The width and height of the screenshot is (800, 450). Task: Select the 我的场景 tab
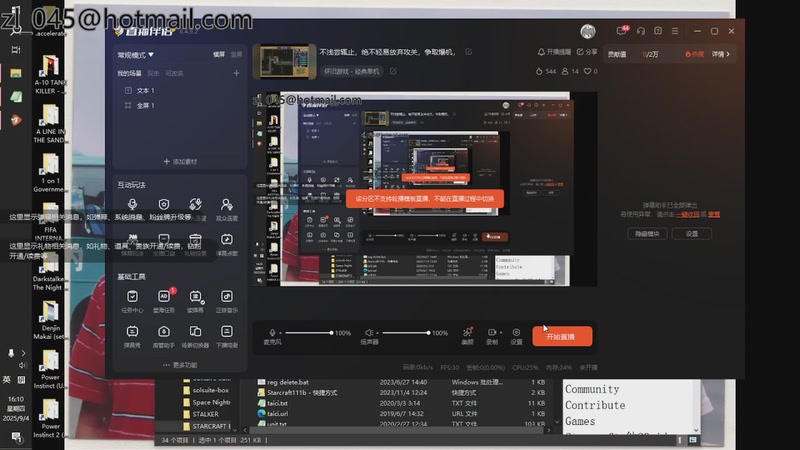[x=129, y=73]
